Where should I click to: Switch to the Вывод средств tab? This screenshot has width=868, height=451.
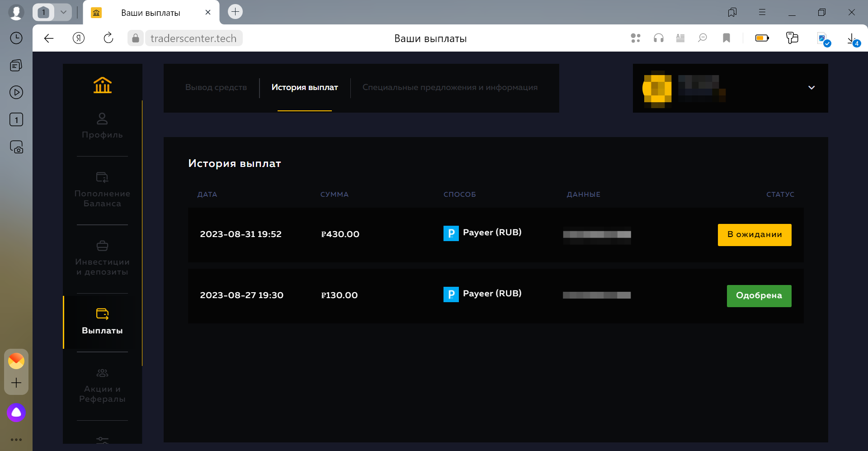(x=216, y=87)
